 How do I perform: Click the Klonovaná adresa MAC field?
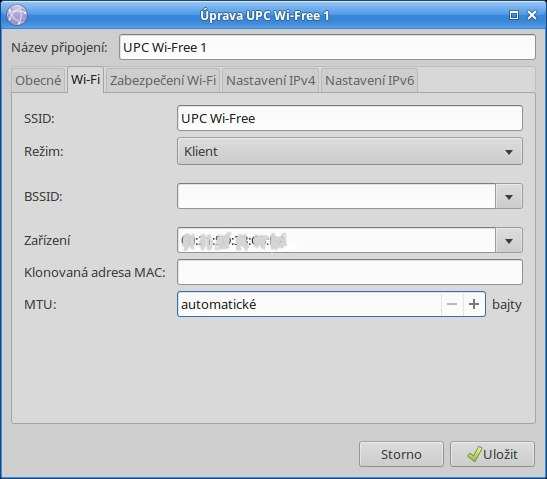click(x=350, y=272)
